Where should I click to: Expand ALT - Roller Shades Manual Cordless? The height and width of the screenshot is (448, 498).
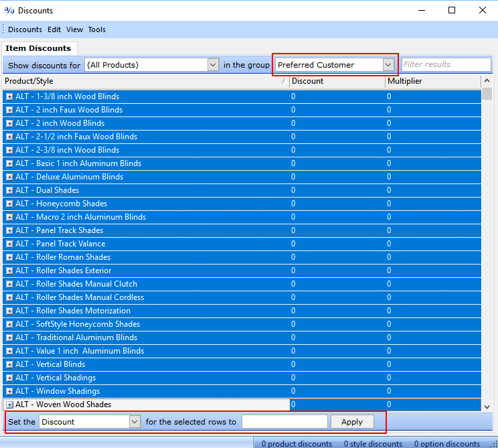(10, 297)
